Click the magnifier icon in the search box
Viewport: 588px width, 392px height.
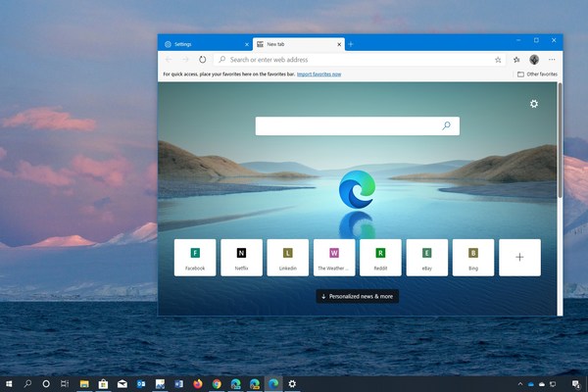[447, 125]
